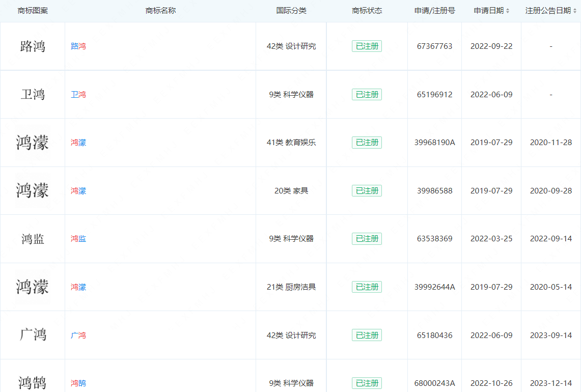Click 9类 科学仪器 in the 卫鸿 row

[291, 95]
